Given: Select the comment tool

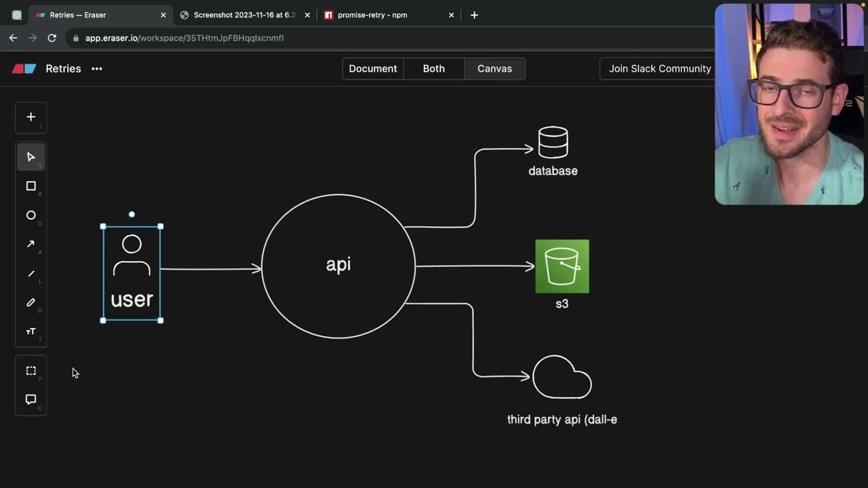Looking at the screenshot, I should pyautogui.click(x=31, y=400).
